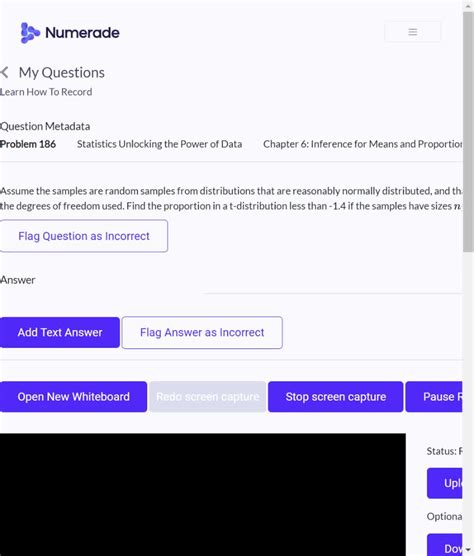Screen dimensions: 474x556
Task: Click the My Questions heading
Action: (62, 73)
